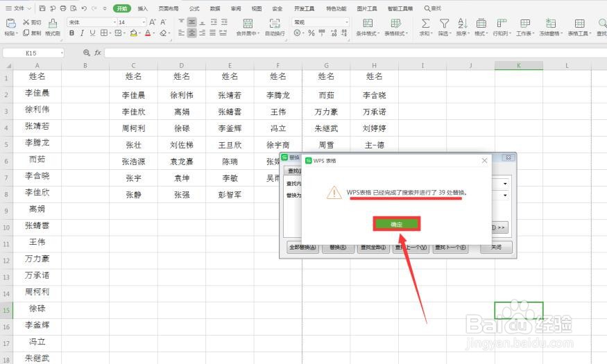Screen dimensions: 607x364
Task: Click 关闭 button in Replace dialog
Action: tap(496, 248)
